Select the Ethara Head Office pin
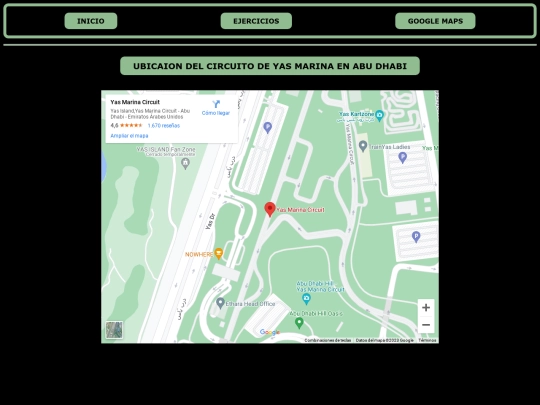 tap(220, 303)
